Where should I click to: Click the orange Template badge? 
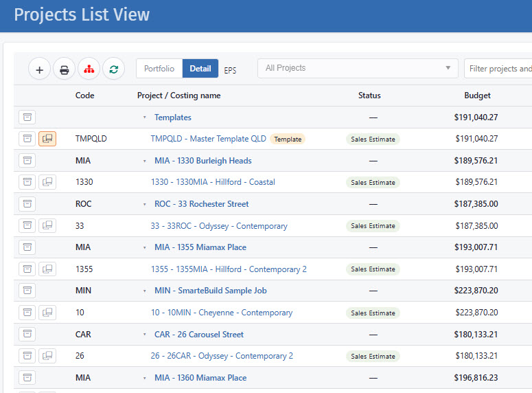click(288, 139)
